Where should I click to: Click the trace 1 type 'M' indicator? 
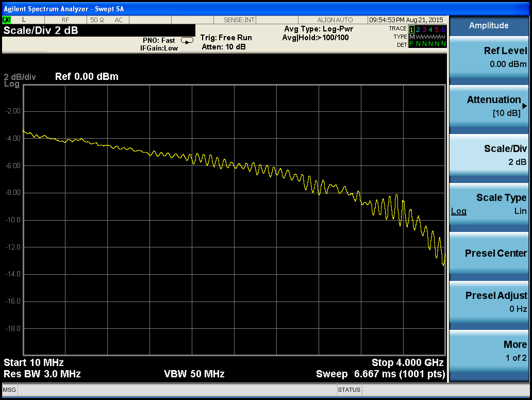tap(411, 37)
